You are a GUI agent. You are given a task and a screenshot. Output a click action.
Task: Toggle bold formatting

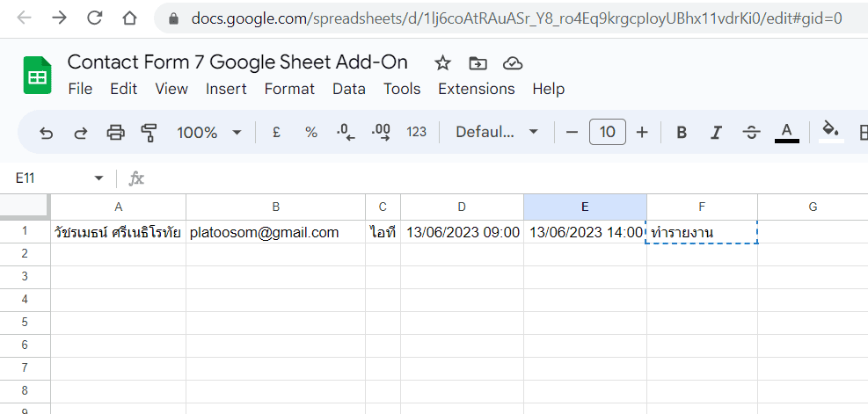[681, 133]
